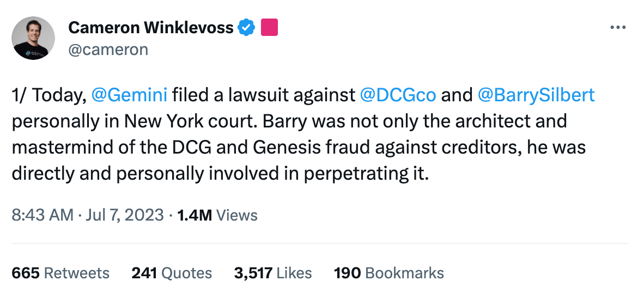Go to the @BarrySilbert mention
The width and height of the screenshot is (644, 293).
point(536,95)
